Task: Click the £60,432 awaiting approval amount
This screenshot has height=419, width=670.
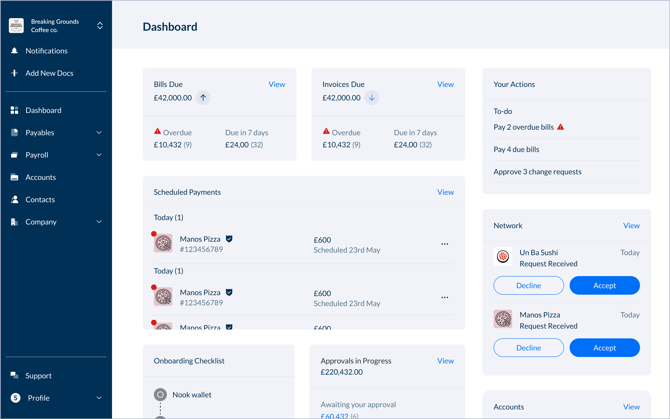Action: tap(335, 416)
